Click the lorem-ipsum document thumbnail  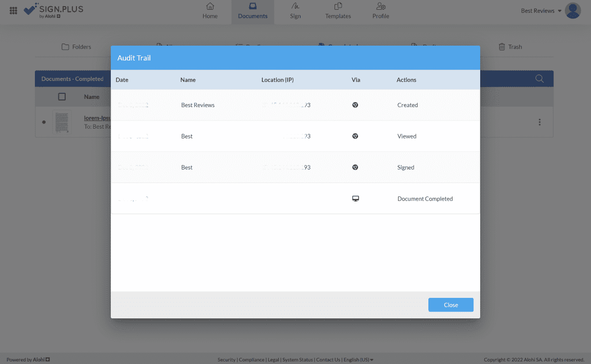click(x=62, y=122)
